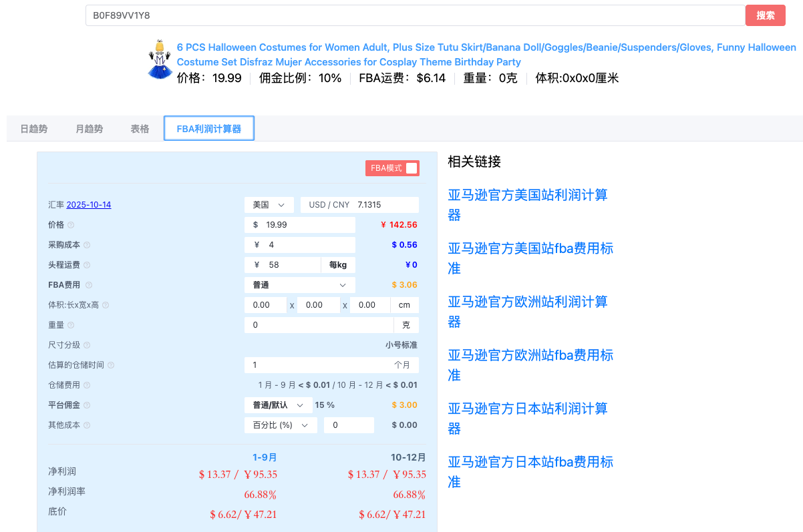Open the 美国 marketplace dropdown
Viewport: 803px width, 532px height.
tap(269, 205)
